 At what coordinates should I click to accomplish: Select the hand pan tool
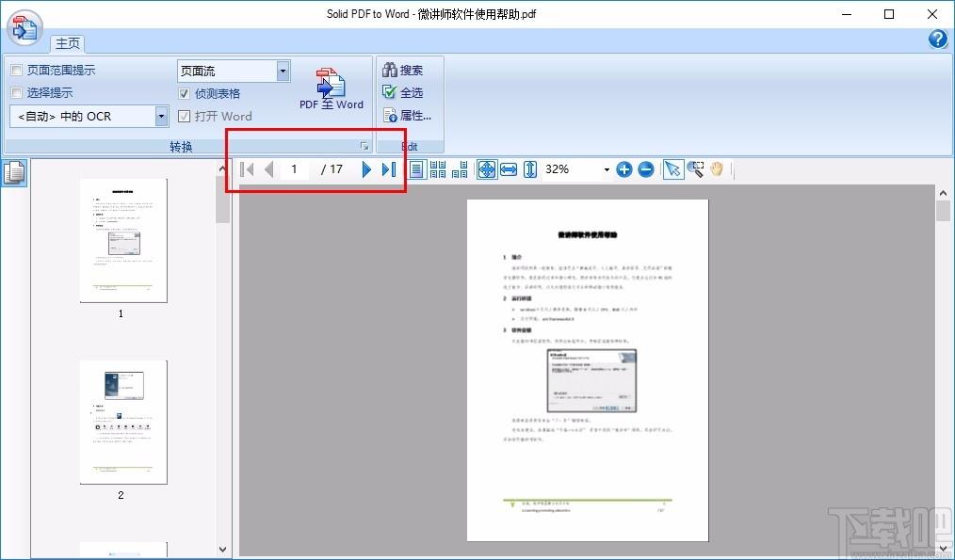[716, 169]
